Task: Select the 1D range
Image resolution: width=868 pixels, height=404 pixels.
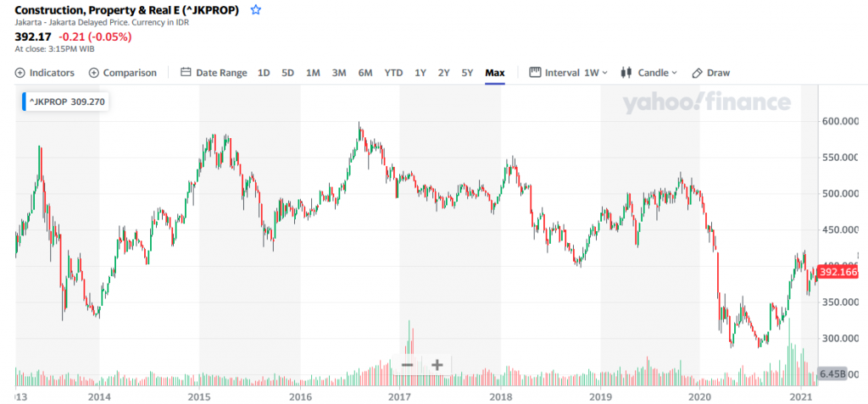Action: tap(264, 73)
